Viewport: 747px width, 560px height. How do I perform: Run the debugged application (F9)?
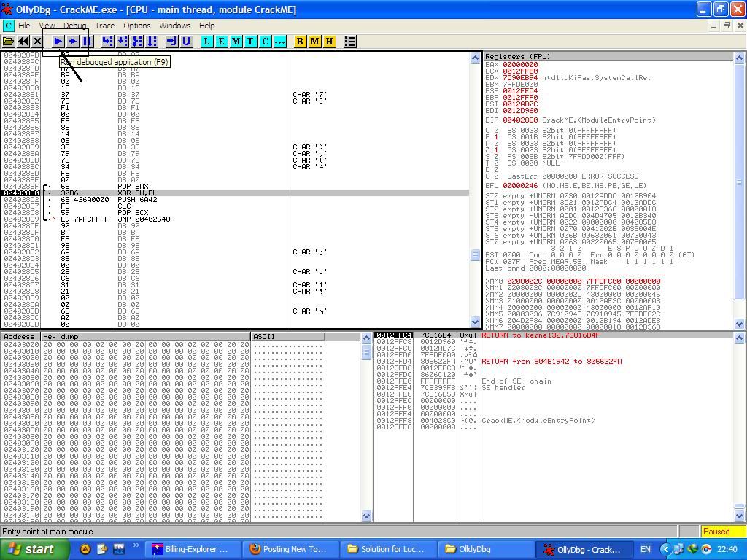pyautogui.click(x=58, y=42)
